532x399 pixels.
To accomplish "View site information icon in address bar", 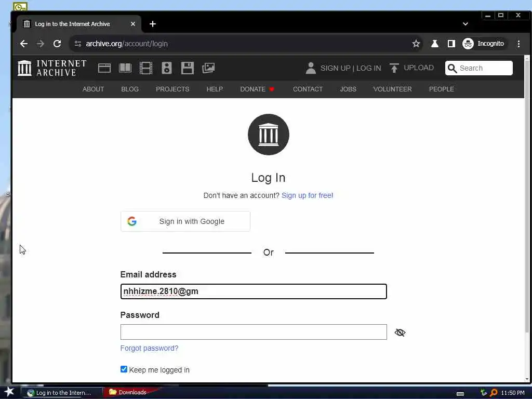I will 78,44.
